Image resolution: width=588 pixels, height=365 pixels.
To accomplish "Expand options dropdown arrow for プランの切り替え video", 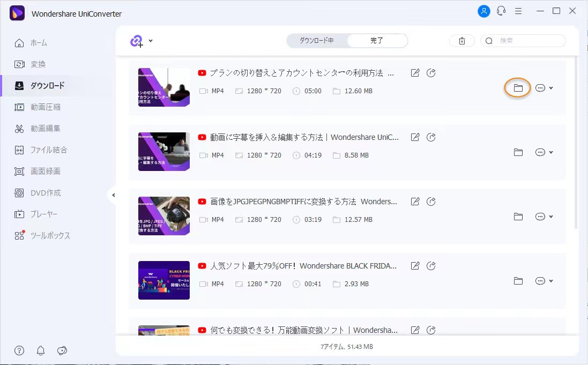I will click(x=551, y=88).
